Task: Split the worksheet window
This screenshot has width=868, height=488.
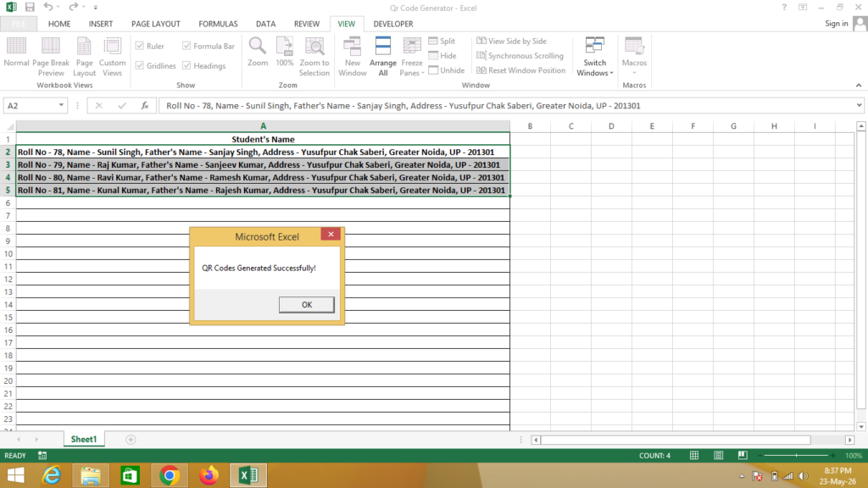Action: pos(442,41)
